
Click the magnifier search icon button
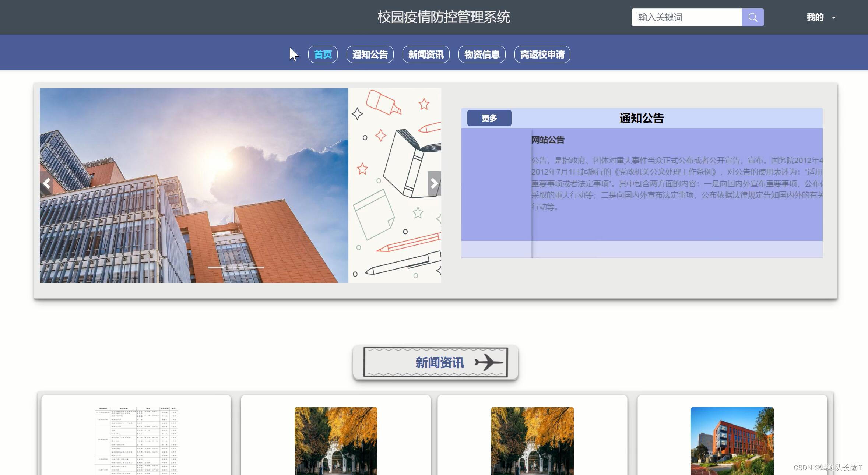click(x=753, y=17)
